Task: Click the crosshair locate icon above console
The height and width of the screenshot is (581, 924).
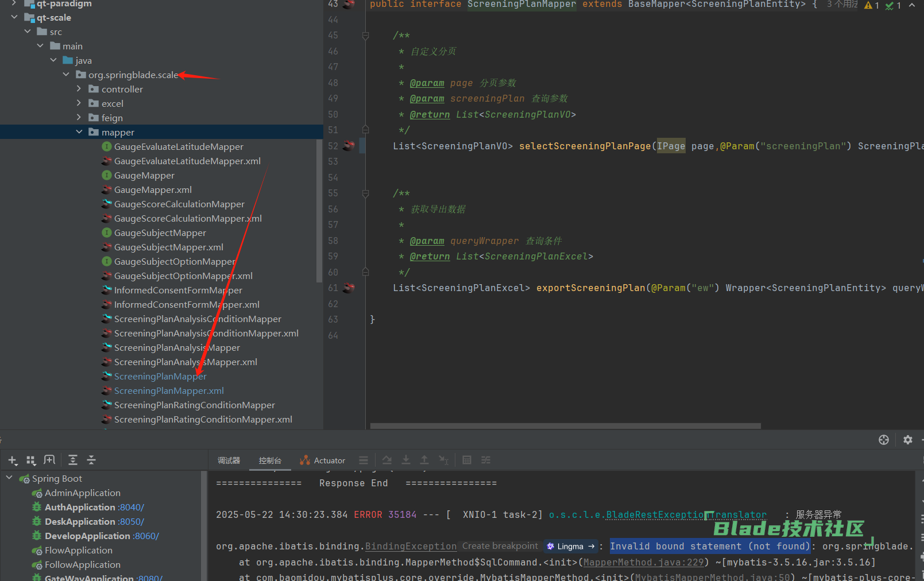Action: (x=884, y=440)
